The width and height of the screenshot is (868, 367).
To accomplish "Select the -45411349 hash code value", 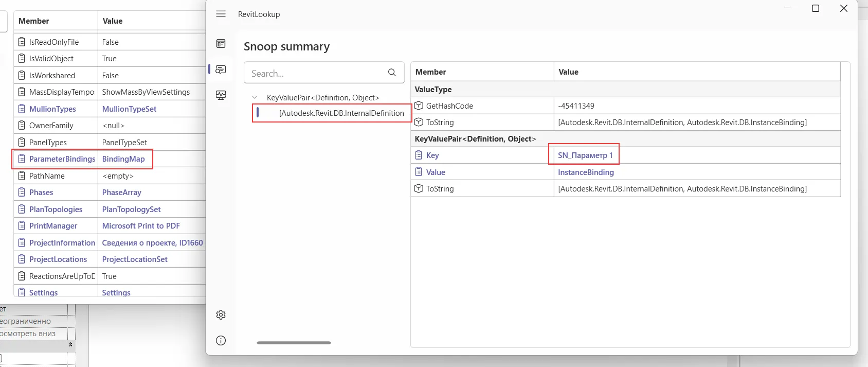I will 576,106.
